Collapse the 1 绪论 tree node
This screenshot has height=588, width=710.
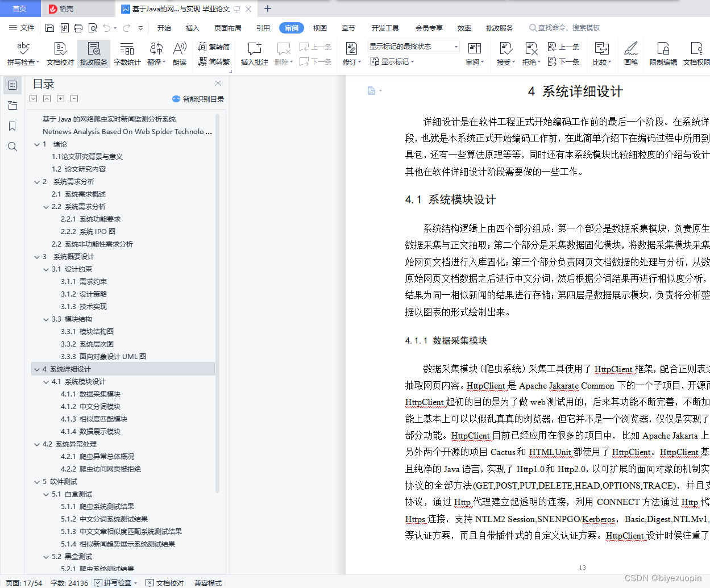pos(37,144)
